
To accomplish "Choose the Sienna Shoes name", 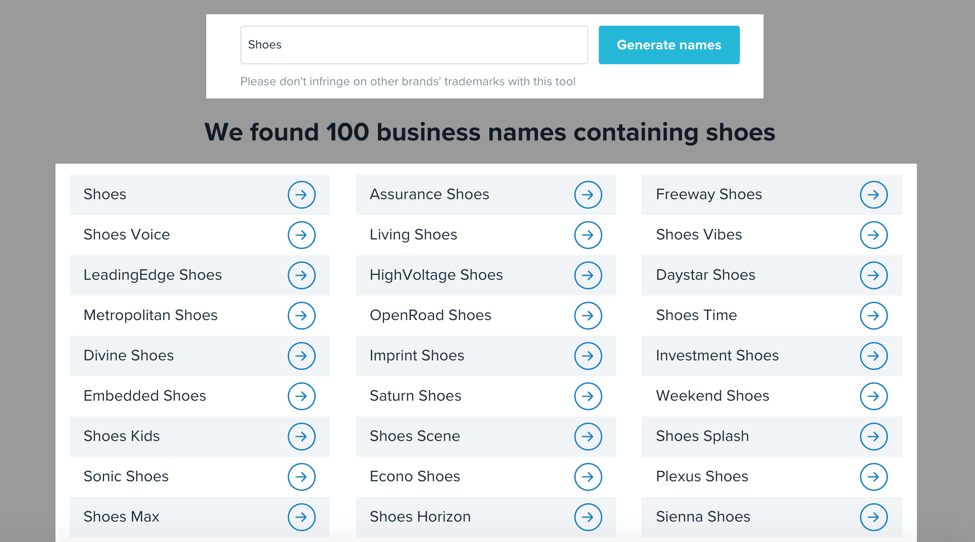I will 703,517.
